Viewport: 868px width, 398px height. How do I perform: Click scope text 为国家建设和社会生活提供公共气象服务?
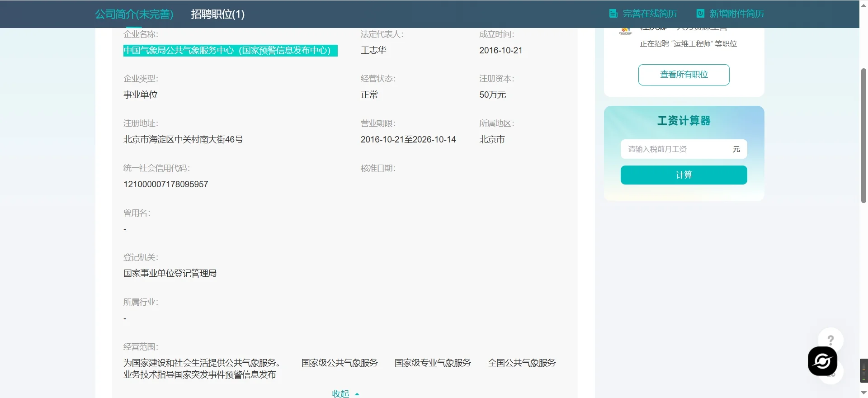point(202,363)
